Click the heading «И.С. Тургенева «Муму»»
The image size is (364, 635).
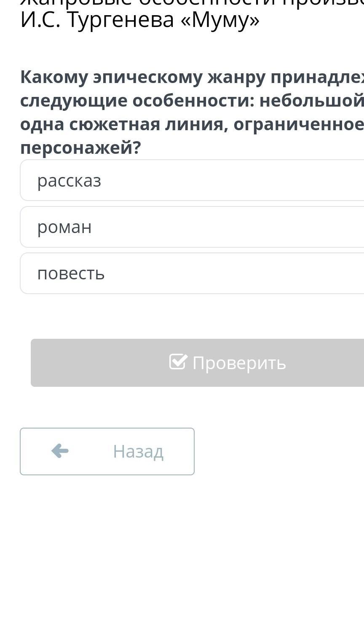click(140, 20)
